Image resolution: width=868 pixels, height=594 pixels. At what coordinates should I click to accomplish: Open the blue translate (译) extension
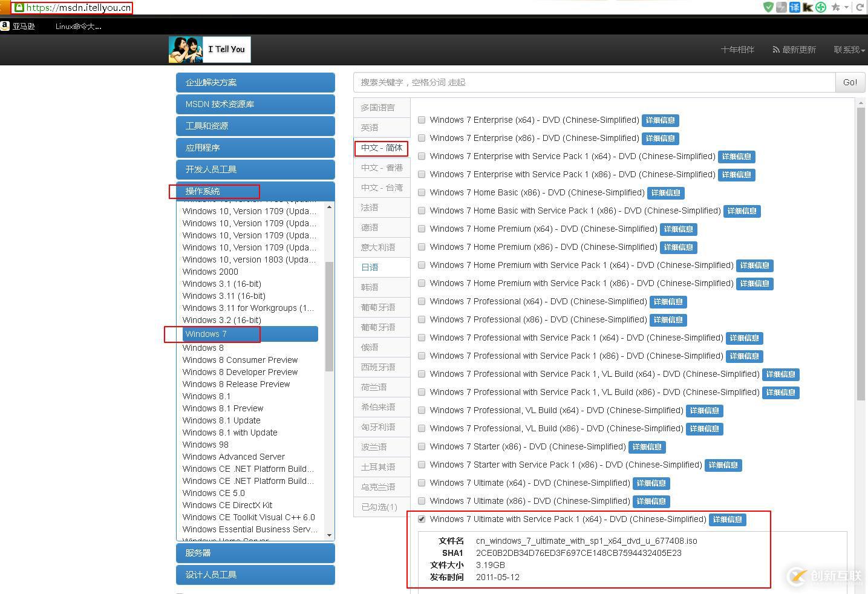[x=795, y=7]
